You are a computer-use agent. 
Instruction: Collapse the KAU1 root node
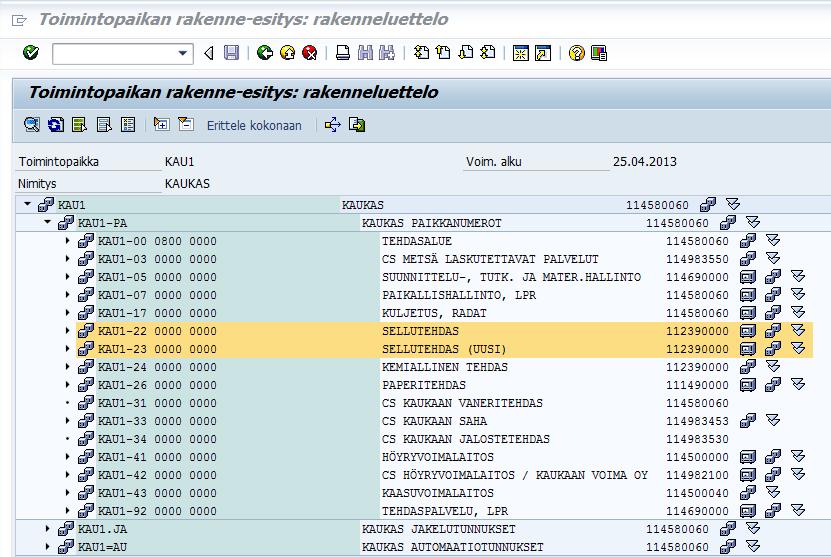click(28, 204)
